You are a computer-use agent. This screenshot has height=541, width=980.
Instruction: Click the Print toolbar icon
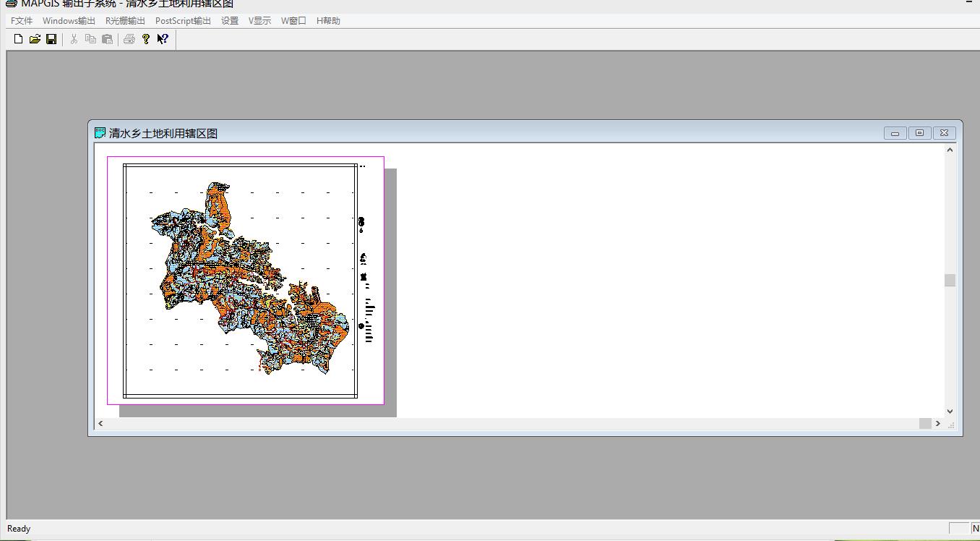point(129,39)
